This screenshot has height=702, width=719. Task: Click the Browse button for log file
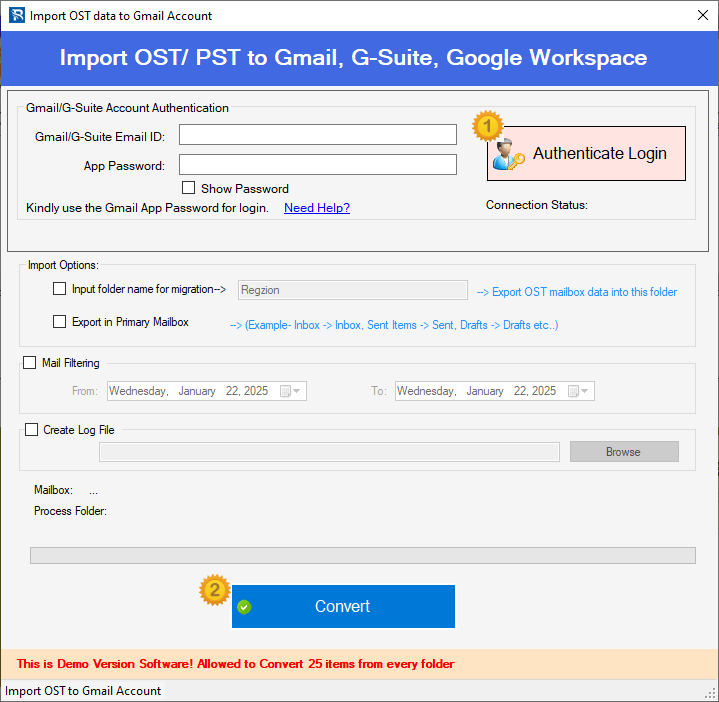coord(623,452)
